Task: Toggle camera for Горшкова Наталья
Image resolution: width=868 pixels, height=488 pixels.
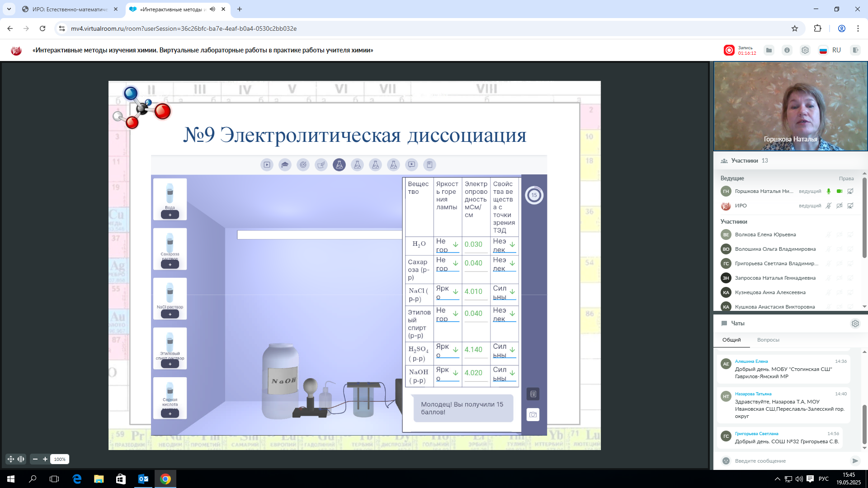Action: [x=840, y=192]
